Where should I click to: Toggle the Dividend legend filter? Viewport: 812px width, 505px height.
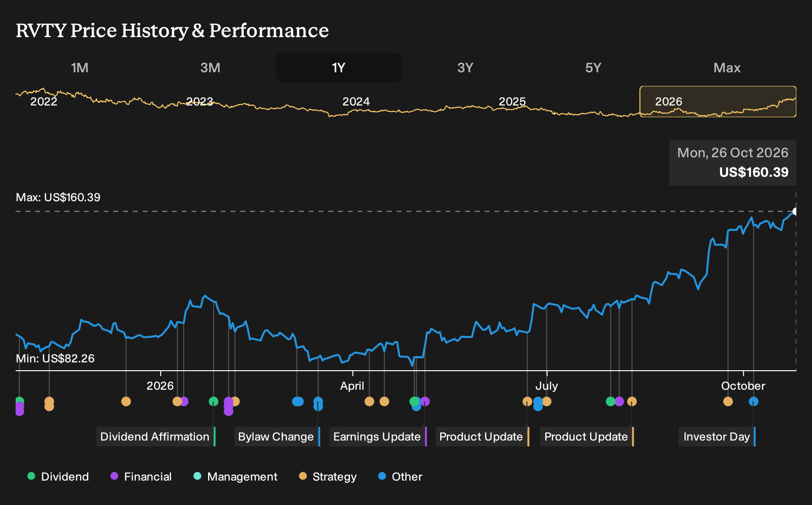tap(58, 476)
